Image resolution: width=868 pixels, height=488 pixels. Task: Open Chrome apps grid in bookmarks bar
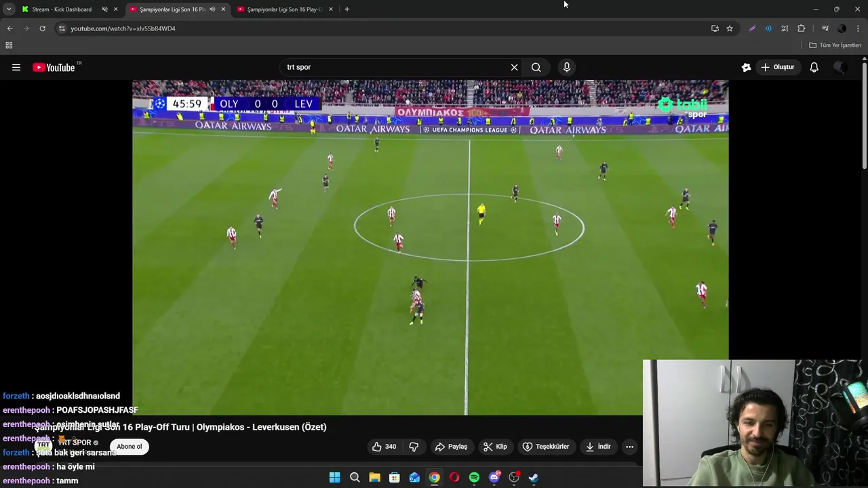click(9, 45)
